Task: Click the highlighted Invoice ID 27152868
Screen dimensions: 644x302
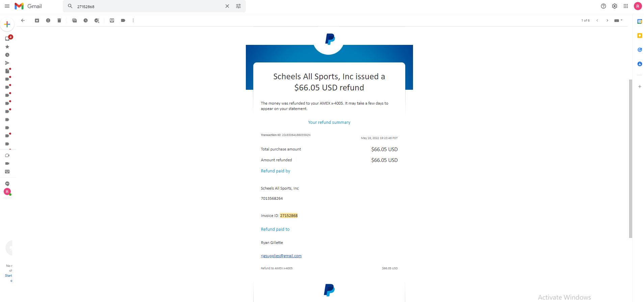Action: (289, 216)
